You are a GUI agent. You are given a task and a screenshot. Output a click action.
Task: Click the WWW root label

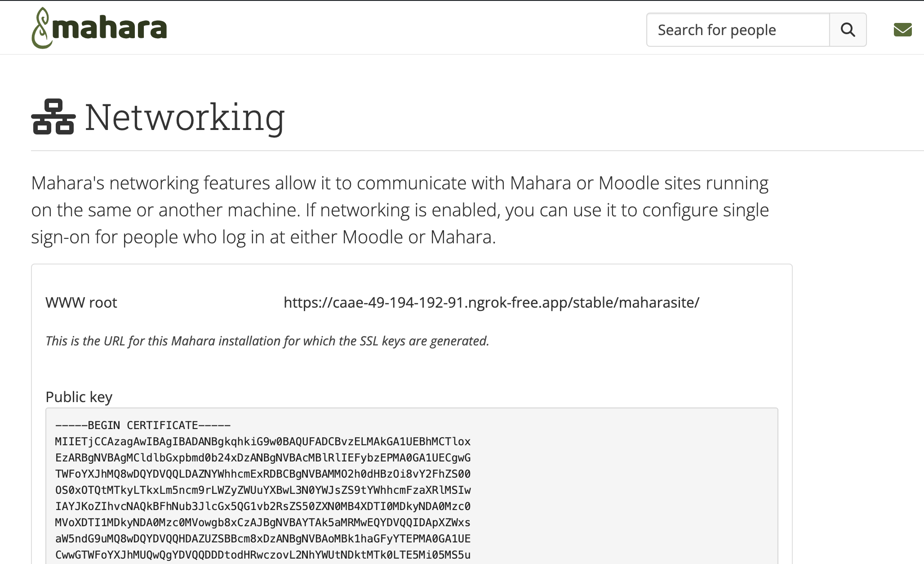[81, 303]
